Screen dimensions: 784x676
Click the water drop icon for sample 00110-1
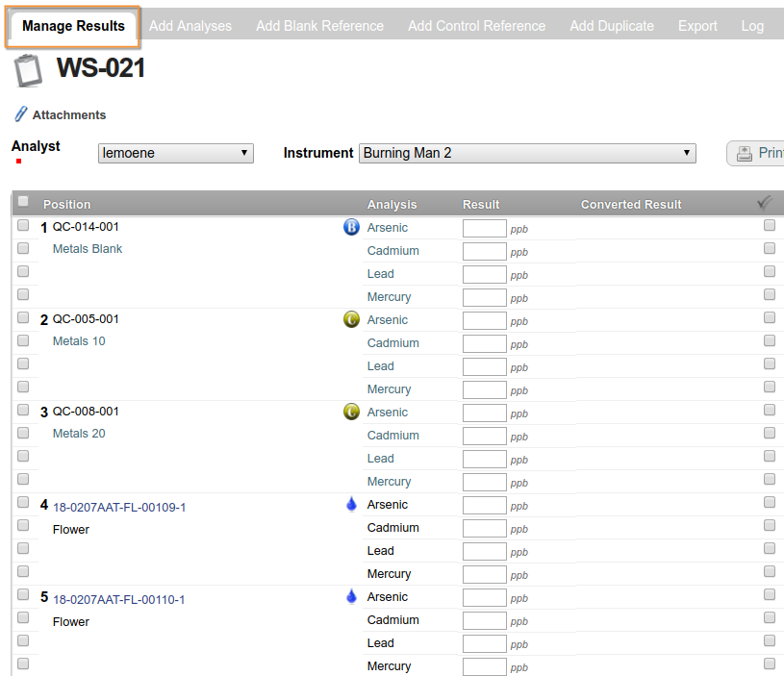(x=351, y=596)
